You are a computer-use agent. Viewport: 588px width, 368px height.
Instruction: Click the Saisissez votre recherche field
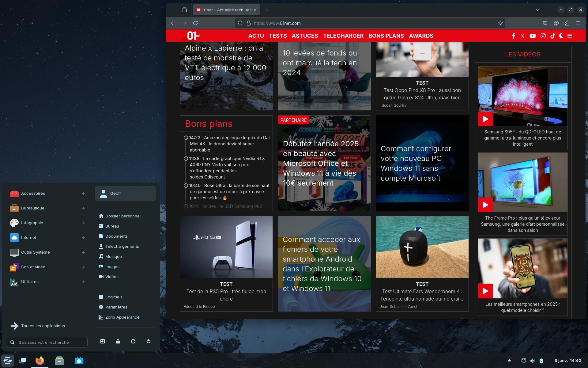pos(47,343)
